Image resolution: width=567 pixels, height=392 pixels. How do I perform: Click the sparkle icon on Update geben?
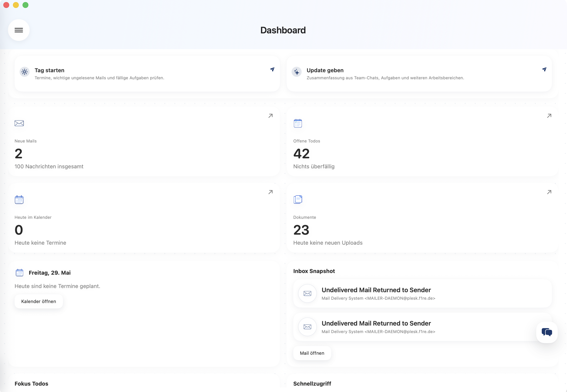coord(296,72)
